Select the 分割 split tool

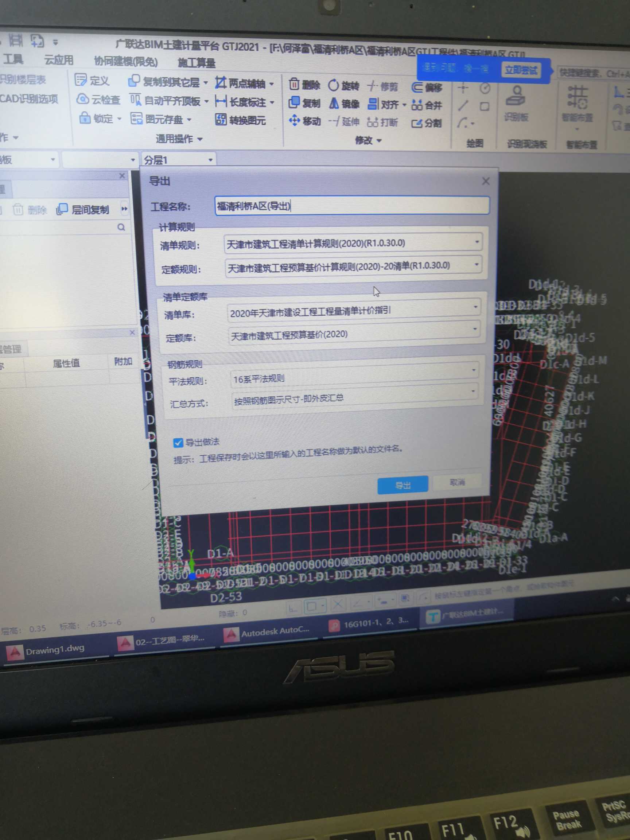point(427,123)
